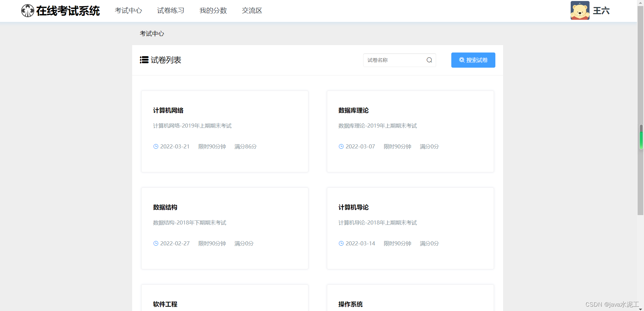Viewport: 644px width, 311px height.
Task: Click the 试卷列表 heading text
Action: pyautogui.click(x=166, y=60)
